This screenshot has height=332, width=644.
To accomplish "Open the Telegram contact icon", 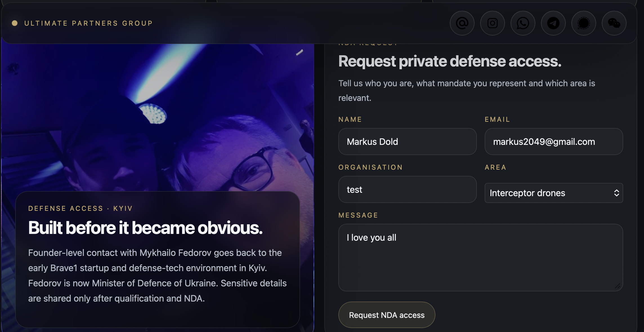I will tap(553, 23).
